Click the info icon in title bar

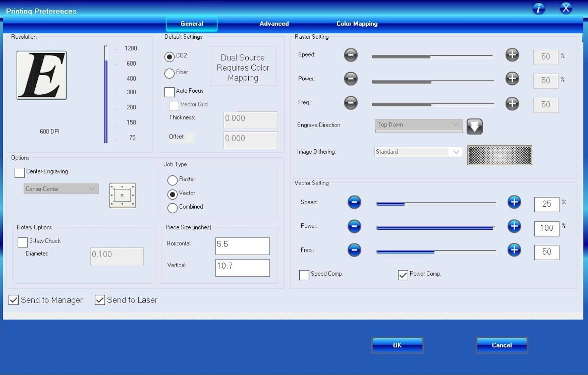538,8
